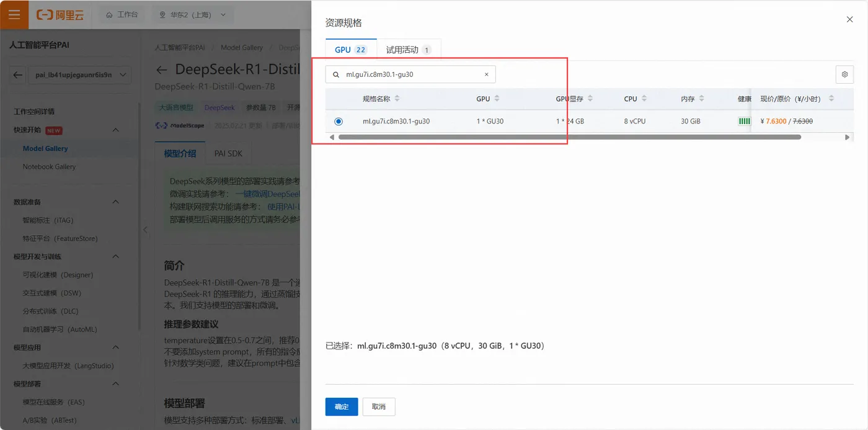Open Notebook Gallery in sidebar

pyautogui.click(x=49, y=166)
